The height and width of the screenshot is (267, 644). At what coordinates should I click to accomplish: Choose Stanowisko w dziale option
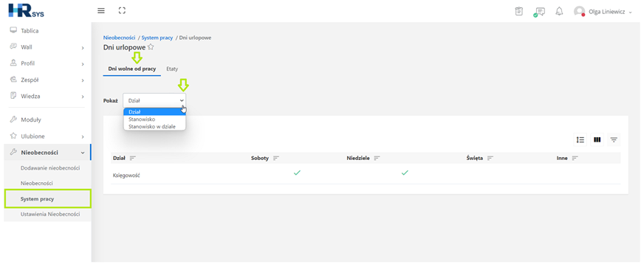pos(155,127)
